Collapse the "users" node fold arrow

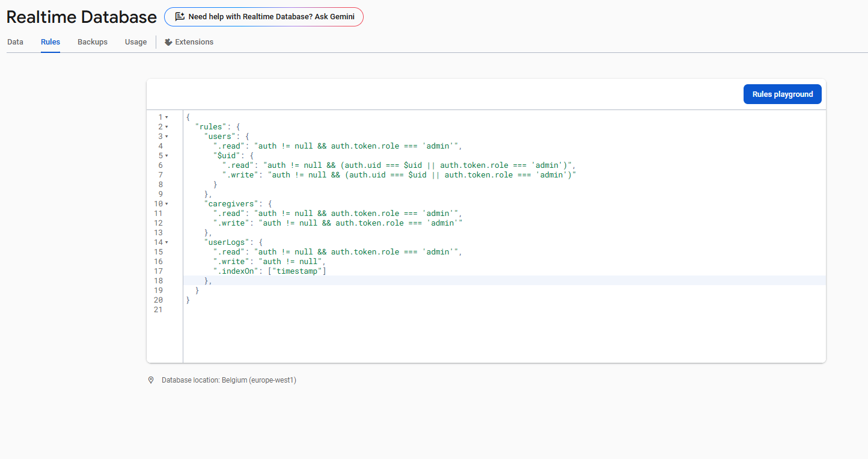[x=165, y=136]
